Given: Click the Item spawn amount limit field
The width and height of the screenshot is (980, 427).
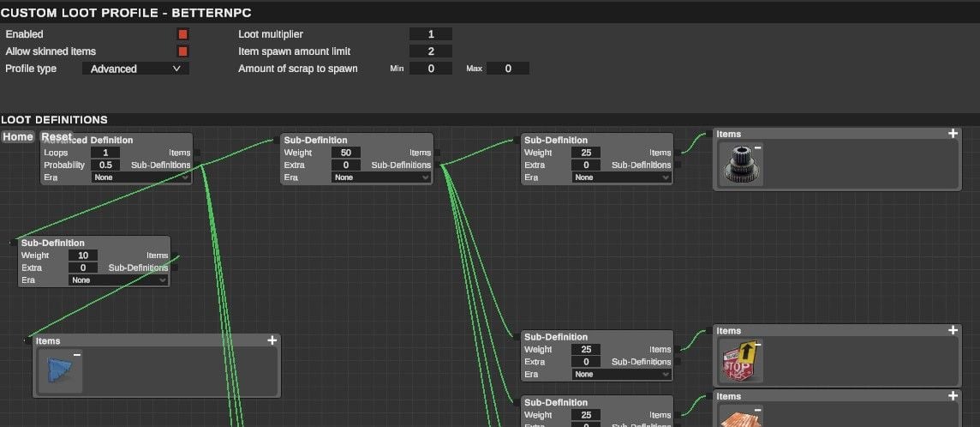Looking at the screenshot, I should [x=430, y=51].
